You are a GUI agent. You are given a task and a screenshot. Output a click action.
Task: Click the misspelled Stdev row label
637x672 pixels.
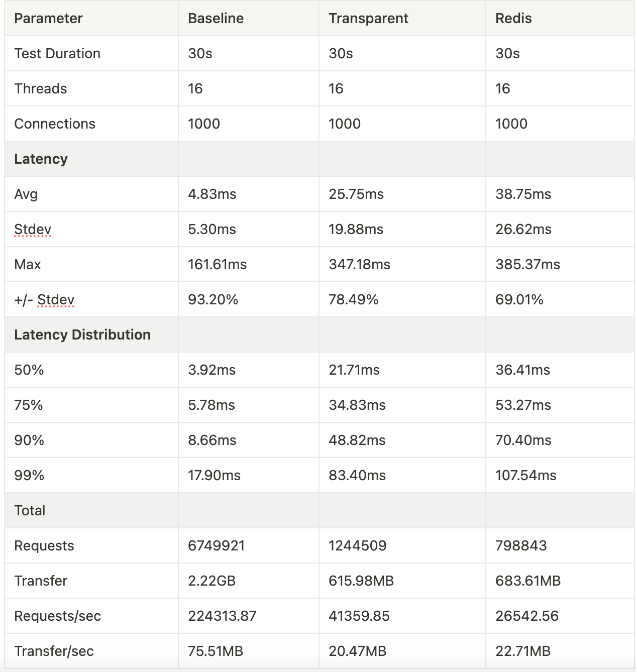click(x=33, y=230)
